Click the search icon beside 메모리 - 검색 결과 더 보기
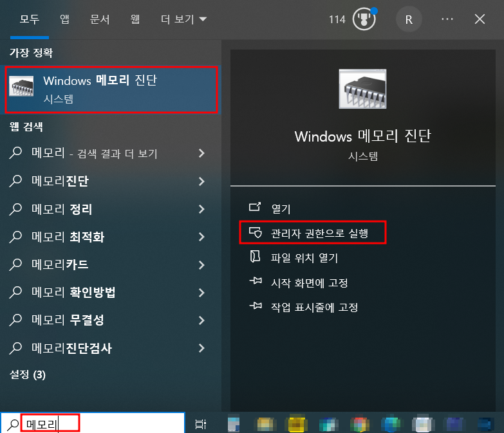The image size is (504, 433). [x=15, y=153]
